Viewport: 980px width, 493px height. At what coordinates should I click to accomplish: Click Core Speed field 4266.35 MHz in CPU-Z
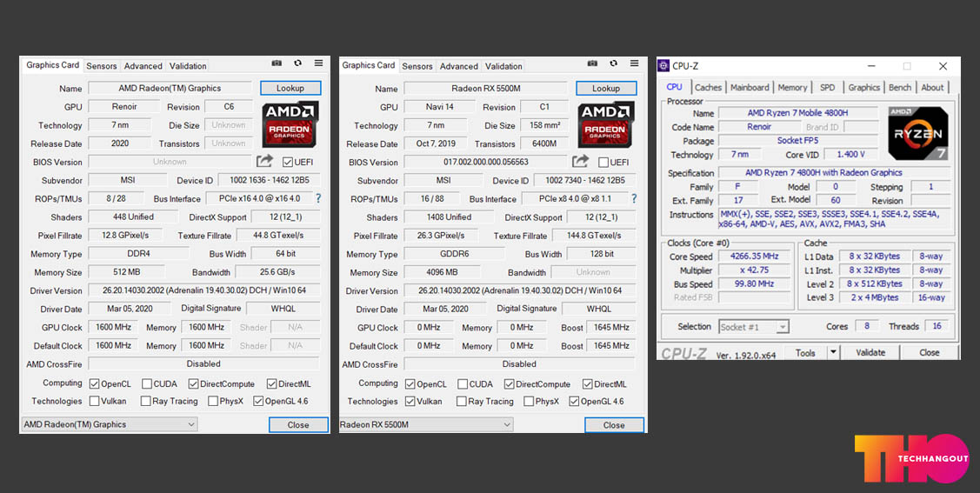pos(753,256)
